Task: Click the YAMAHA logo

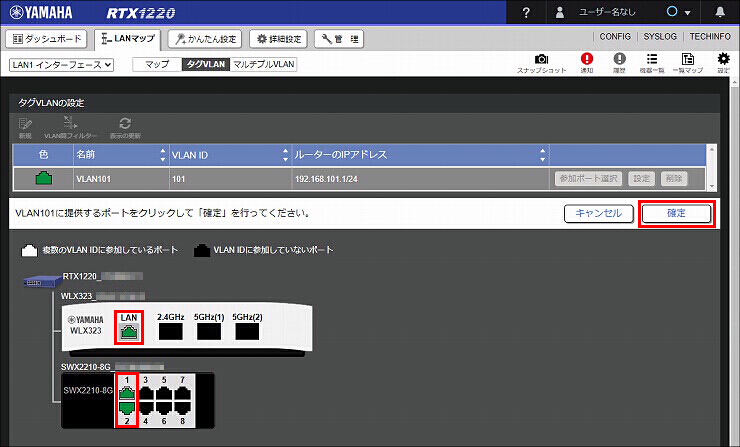Action: tap(41, 12)
